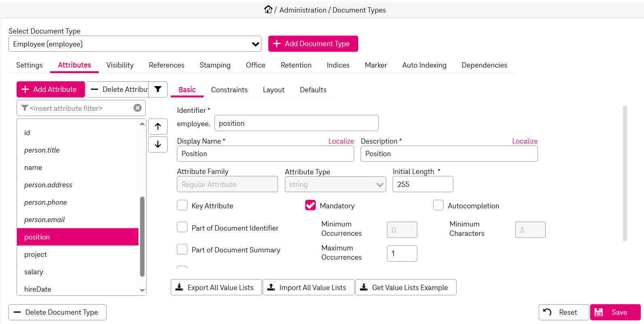644x324 pixels.
Task: Click the filter funnel icon button
Action: click(158, 89)
